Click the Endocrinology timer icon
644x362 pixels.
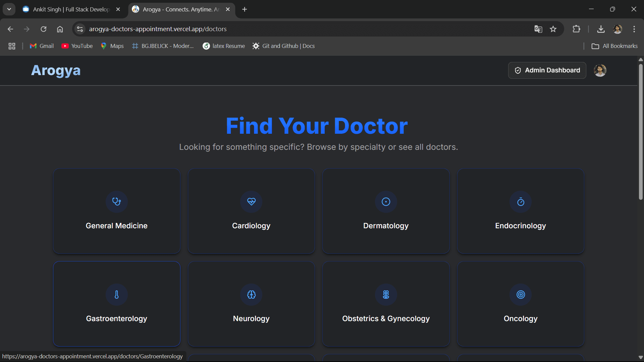(521, 201)
